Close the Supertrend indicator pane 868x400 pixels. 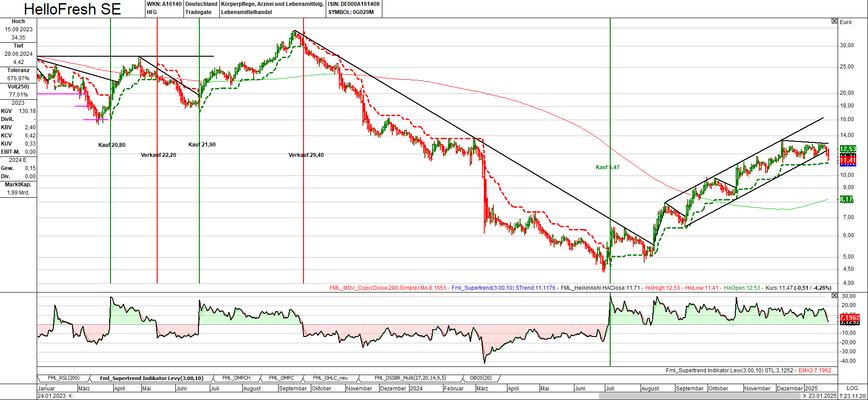pyautogui.click(x=834, y=296)
